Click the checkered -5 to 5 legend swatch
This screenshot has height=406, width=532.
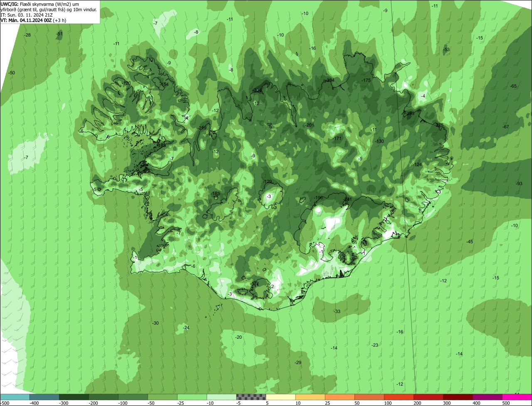coord(251,397)
